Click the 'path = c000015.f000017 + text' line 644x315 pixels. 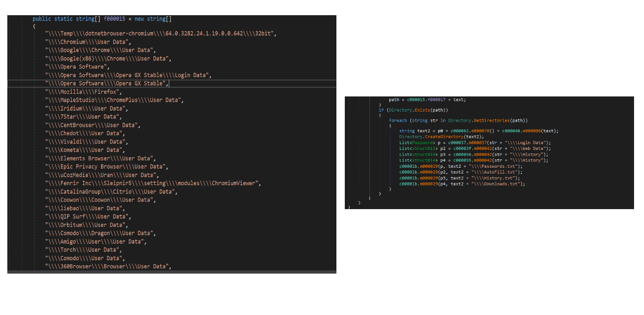pos(427,99)
